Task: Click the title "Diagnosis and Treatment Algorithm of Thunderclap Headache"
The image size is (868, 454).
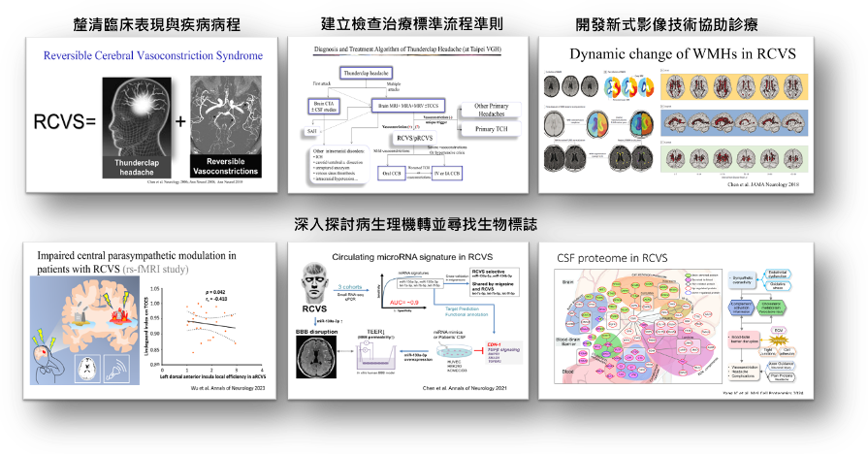Action: click(408, 49)
